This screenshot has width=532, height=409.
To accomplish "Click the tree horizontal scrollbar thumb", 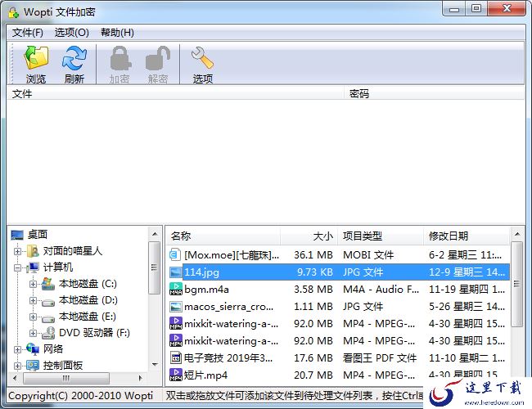I will click(66, 378).
